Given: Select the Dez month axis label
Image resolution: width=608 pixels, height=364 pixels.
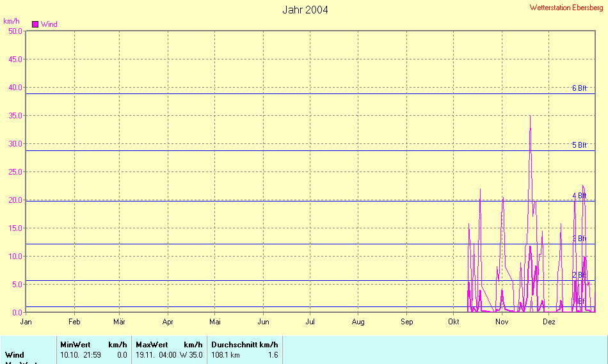Looking at the screenshot, I should tap(548, 322).
